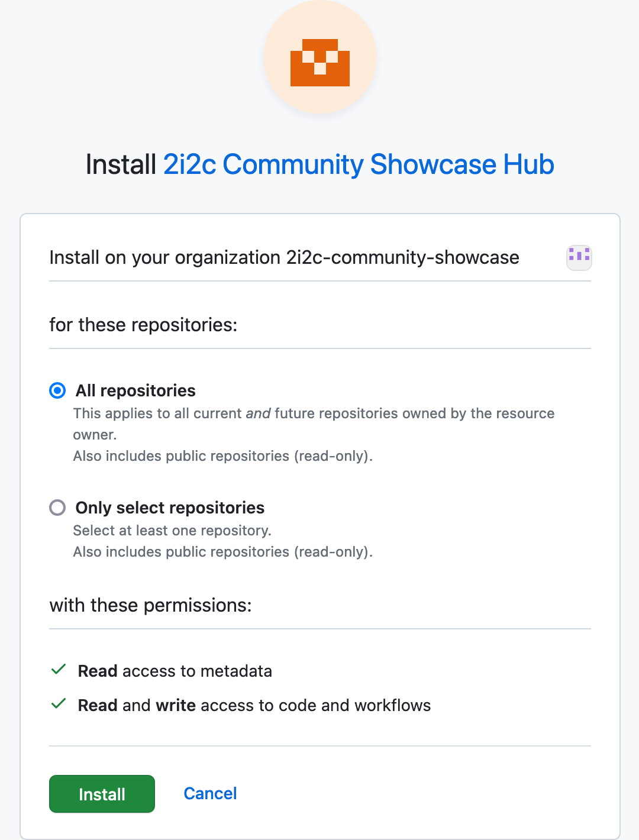Click 'Read and write access to code and workflows'
639x840 pixels.
(254, 705)
